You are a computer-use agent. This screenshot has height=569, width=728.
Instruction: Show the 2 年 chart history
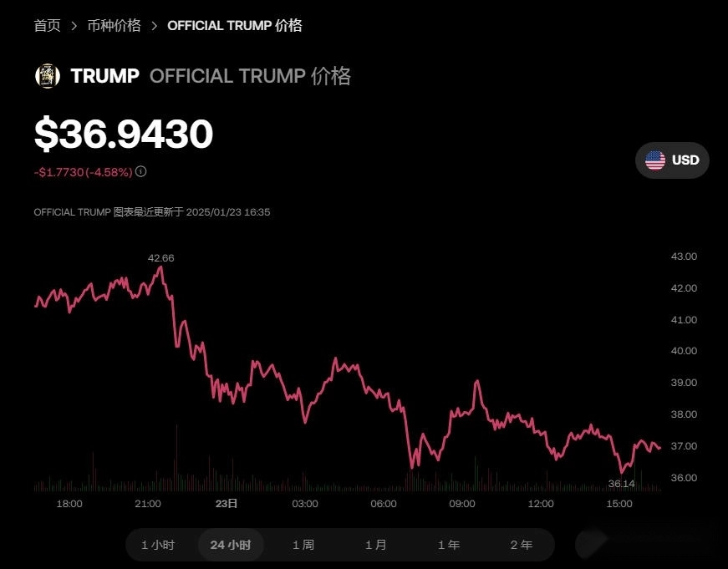522,545
